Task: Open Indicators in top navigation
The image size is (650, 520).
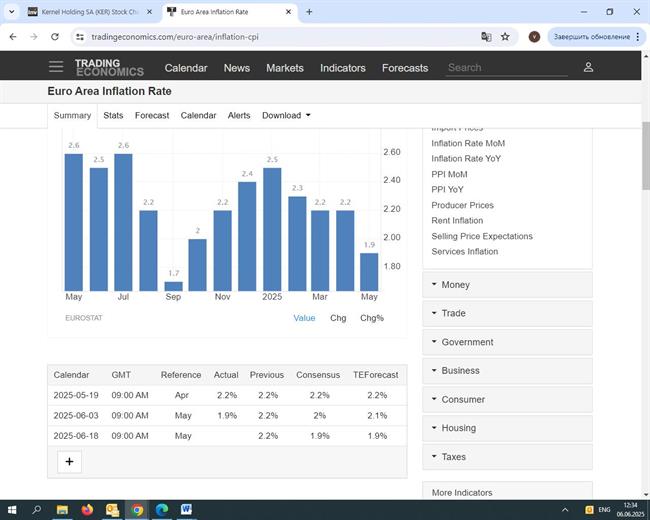Action: pyautogui.click(x=343, y=68)
